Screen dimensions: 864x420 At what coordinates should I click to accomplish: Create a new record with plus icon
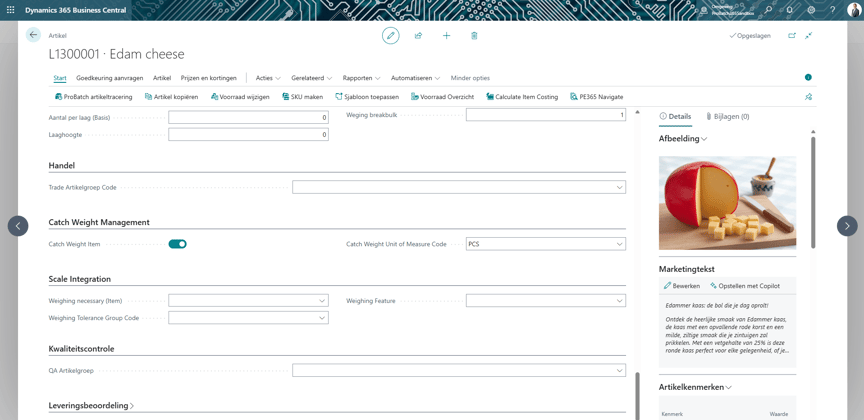(446, 35)
